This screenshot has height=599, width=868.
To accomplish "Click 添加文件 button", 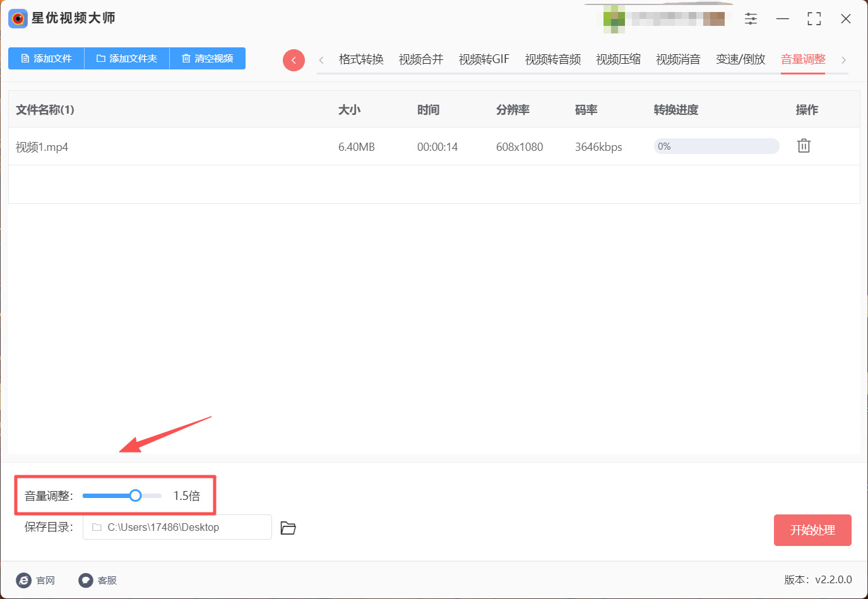I will tap(46, 59).
